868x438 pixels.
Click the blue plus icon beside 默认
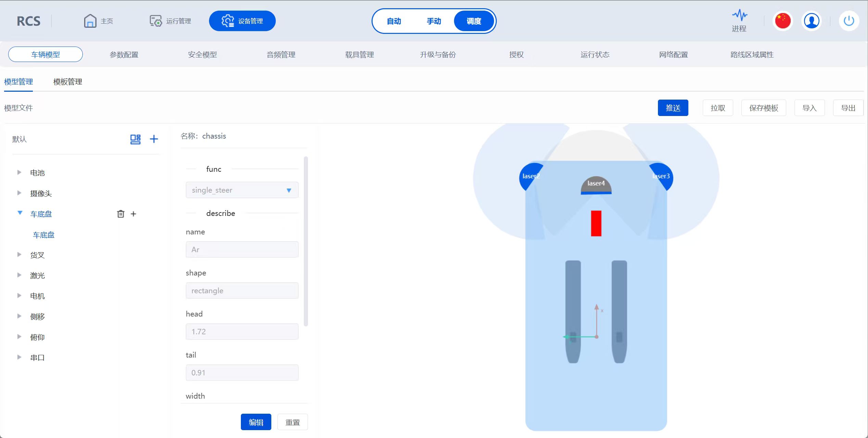coord(154,139)
